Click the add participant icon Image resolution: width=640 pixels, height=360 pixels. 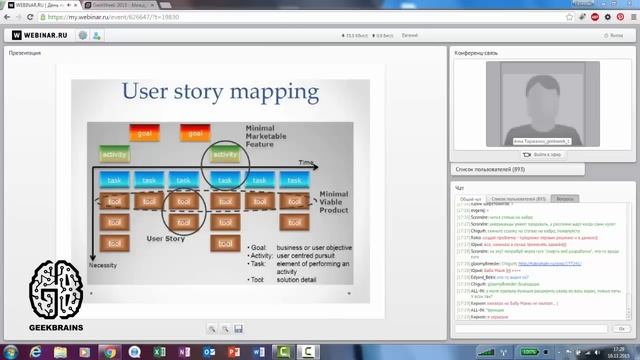click(x=97, y=36)
